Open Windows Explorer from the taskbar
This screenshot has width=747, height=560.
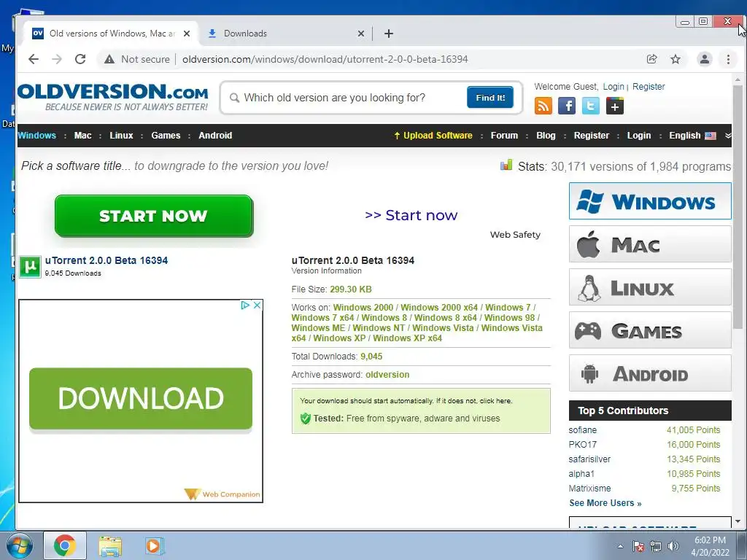pos(110,545)
